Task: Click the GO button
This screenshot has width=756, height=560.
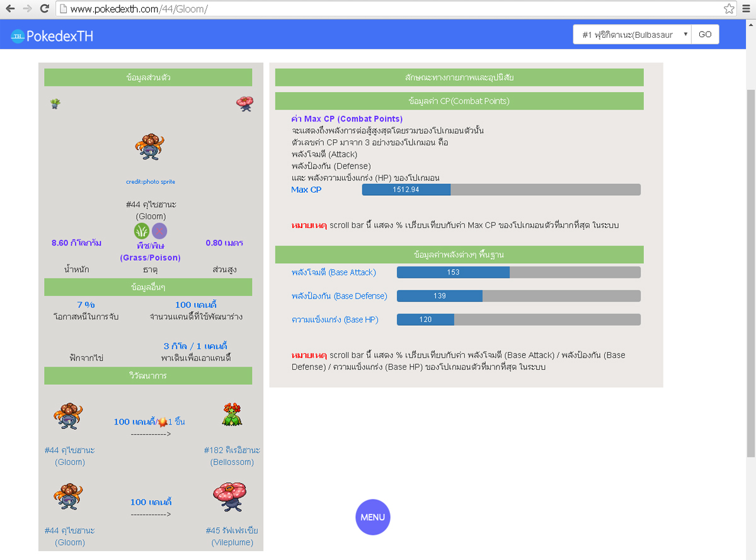Action: [705, 35]
